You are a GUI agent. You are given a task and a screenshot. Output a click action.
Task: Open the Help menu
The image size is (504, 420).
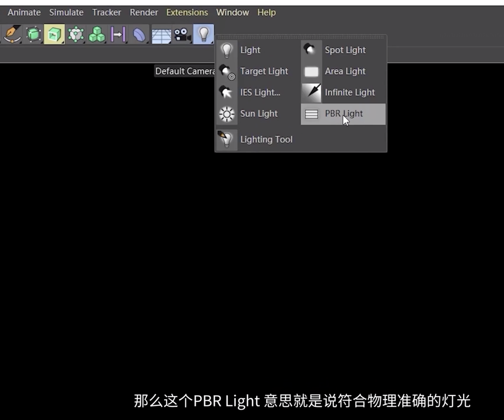pyautogui.click(x=266, y=12)
